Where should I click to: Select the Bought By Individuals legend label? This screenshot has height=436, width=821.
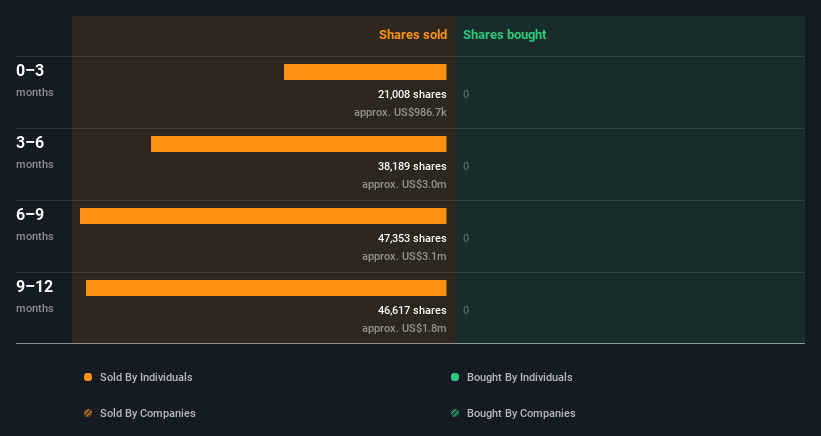coord(519,377)
